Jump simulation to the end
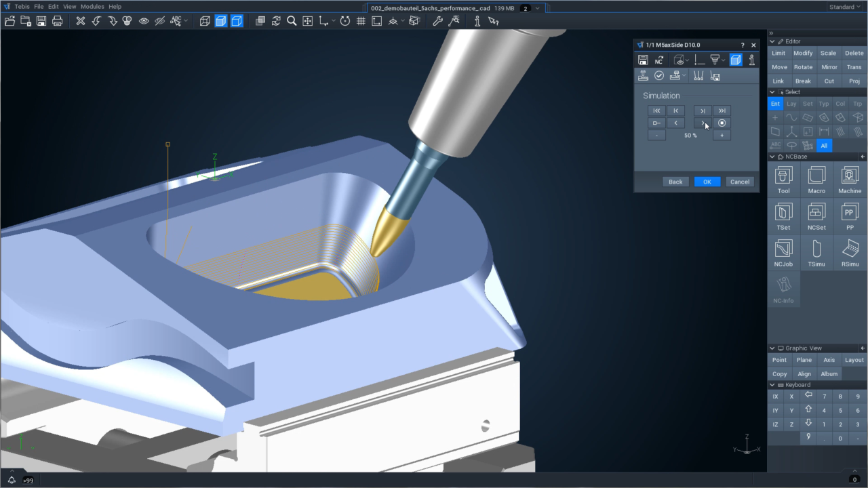Image resolution: width=868 pixels, height=488 pixels. click(722, 110)
